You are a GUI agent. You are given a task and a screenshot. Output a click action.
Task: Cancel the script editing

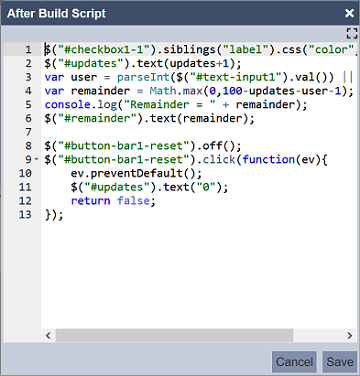click(294, 362)
